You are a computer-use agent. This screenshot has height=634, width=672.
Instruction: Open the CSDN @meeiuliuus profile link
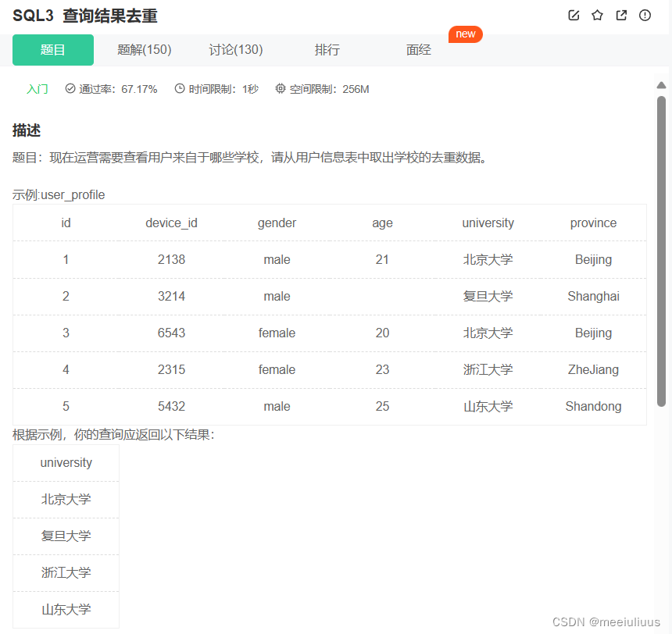pos(606,622)
